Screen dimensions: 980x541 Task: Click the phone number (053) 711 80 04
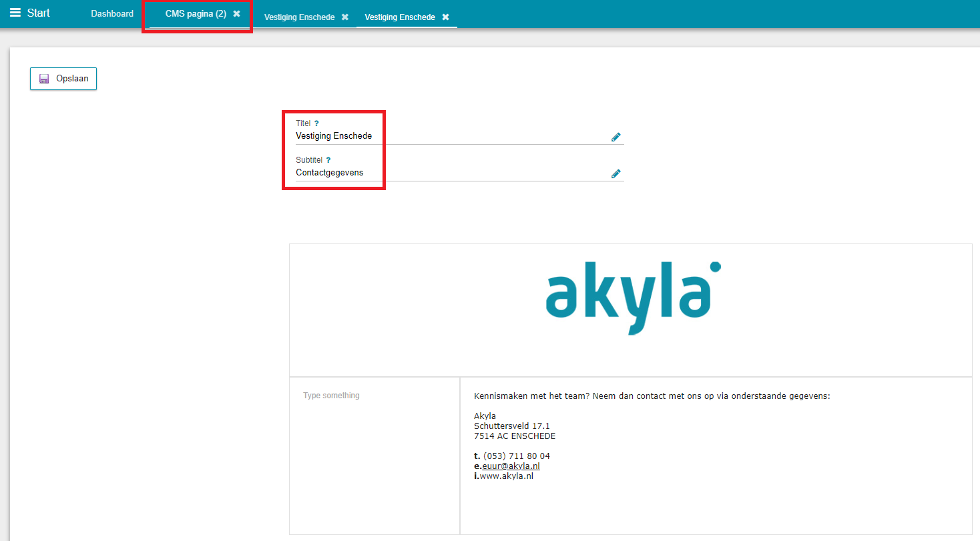point(517,456)
